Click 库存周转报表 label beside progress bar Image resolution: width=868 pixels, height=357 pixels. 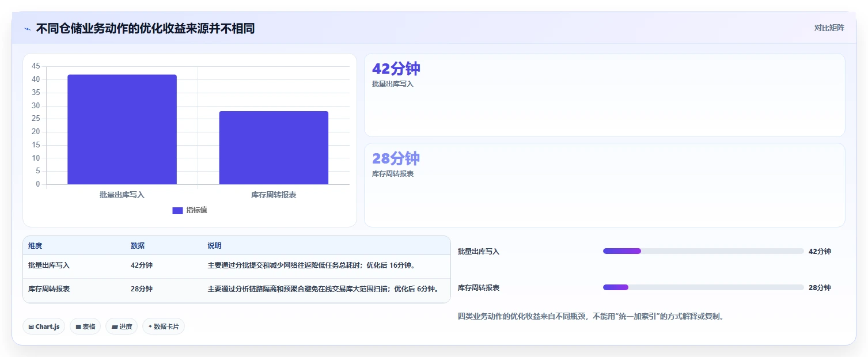(479, 288)
